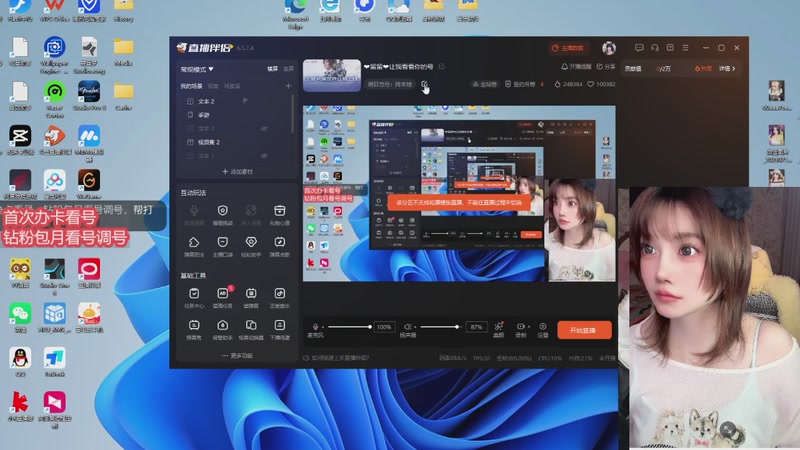Click the 录制 record icon
800x450 pixels.
pos(520,327)
